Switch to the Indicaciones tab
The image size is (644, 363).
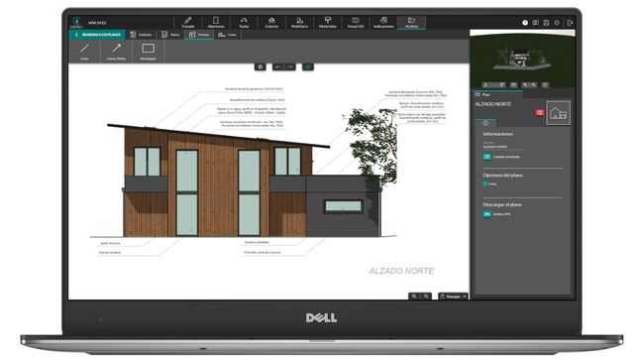383,22
